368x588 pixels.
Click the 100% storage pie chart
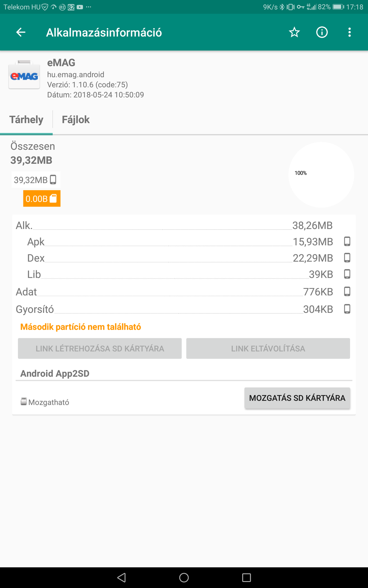pyautogui.click(x=321, y=175)
